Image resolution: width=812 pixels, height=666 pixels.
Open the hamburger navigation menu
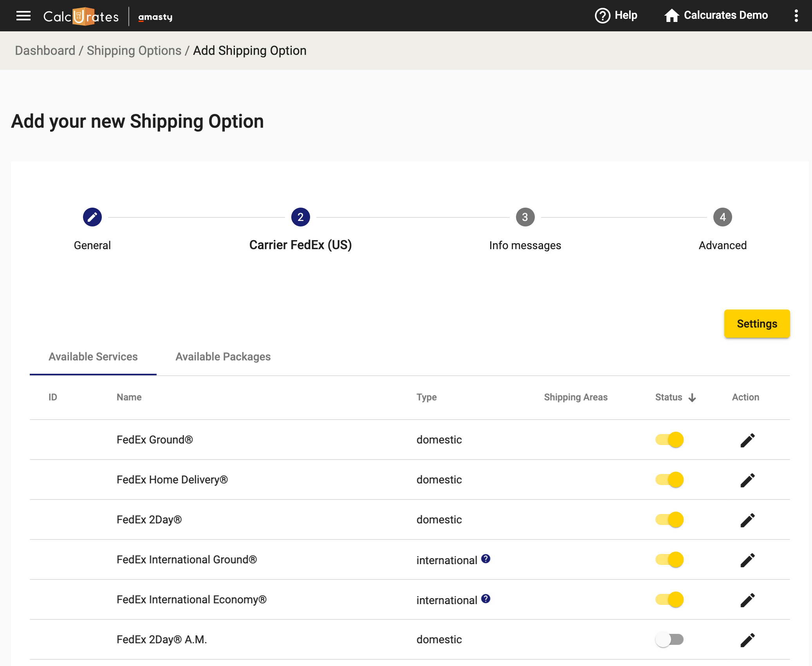23,16
